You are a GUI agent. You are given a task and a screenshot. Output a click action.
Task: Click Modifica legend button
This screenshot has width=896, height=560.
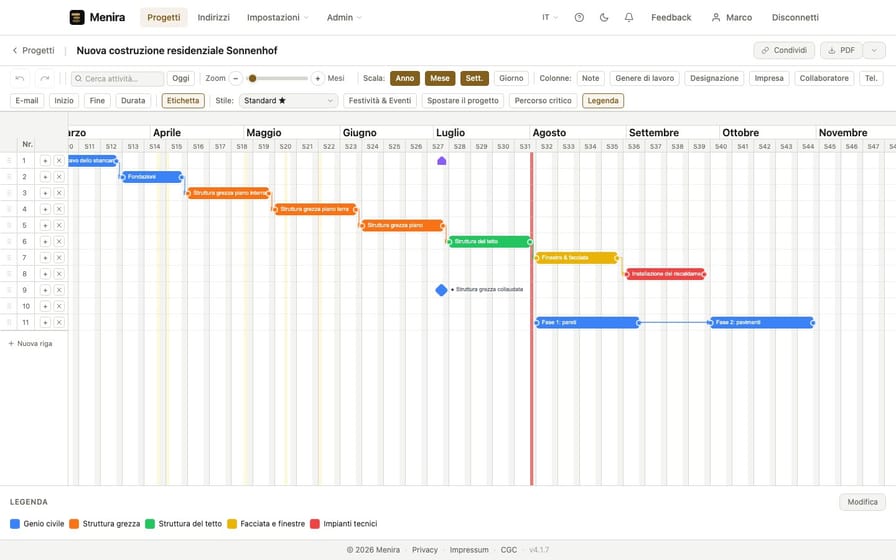862,502
